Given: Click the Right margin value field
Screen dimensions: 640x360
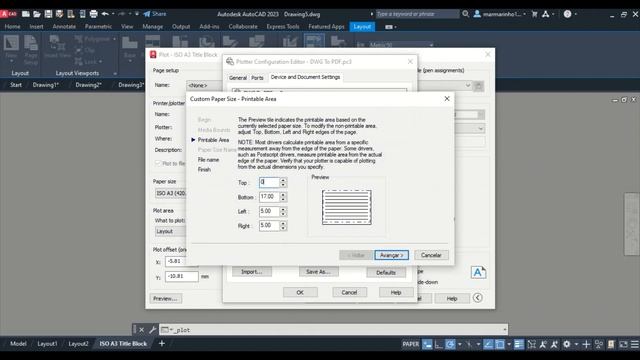Looking at the screenshot, I should 269,226.
